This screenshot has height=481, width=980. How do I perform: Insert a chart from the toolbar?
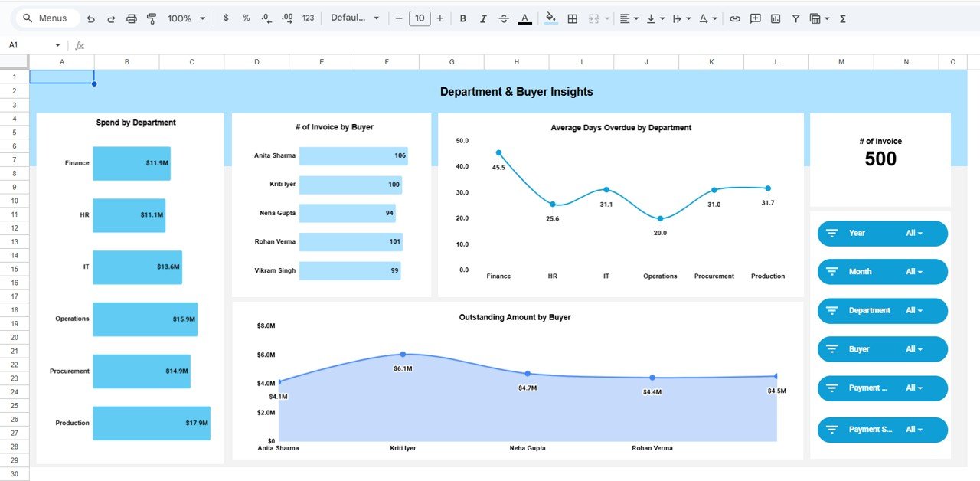776,18
